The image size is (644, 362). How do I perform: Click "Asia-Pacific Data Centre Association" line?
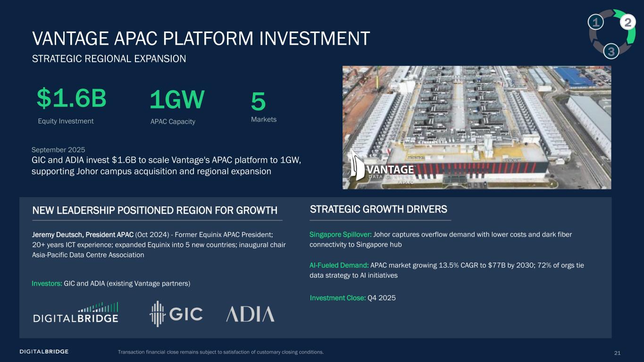(88, 255)
